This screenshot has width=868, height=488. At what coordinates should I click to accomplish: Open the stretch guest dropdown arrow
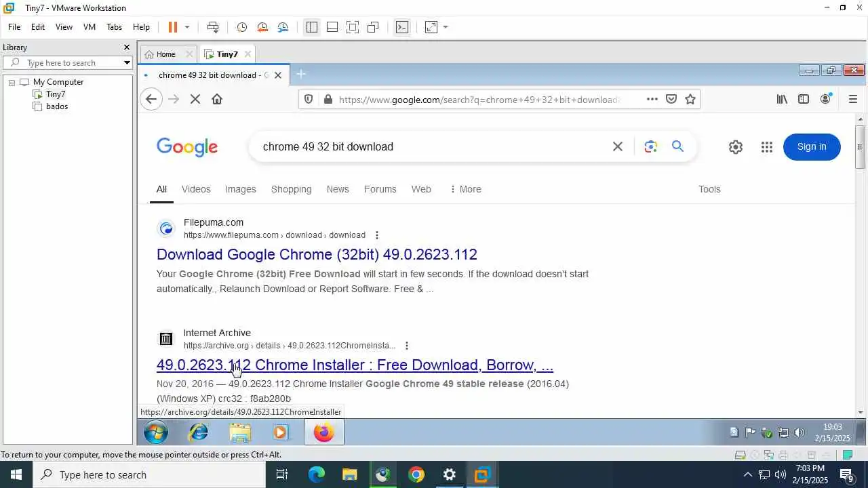(x=446, y=27)
